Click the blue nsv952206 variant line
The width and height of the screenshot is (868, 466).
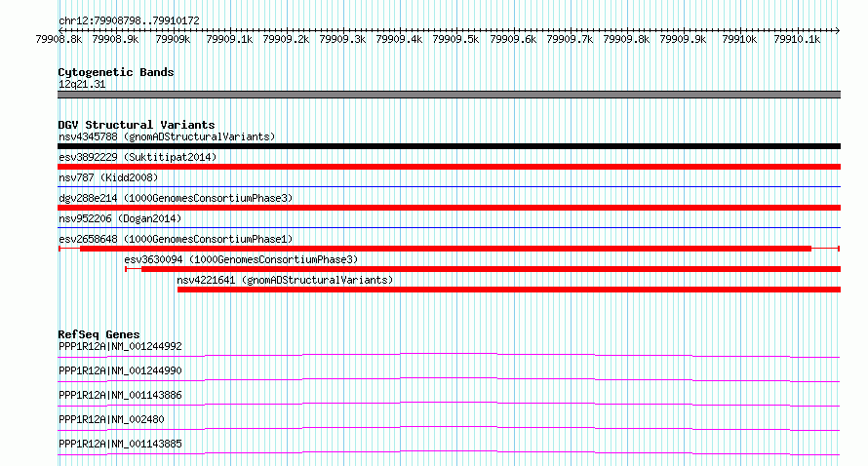[449, 227]
